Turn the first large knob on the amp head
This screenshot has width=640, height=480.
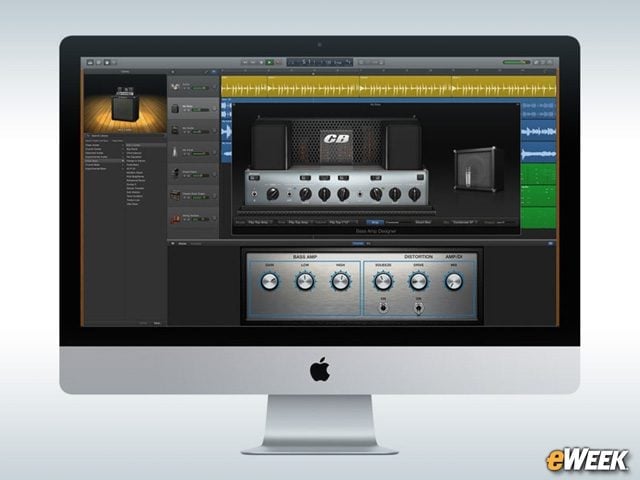tap(272, 194)
